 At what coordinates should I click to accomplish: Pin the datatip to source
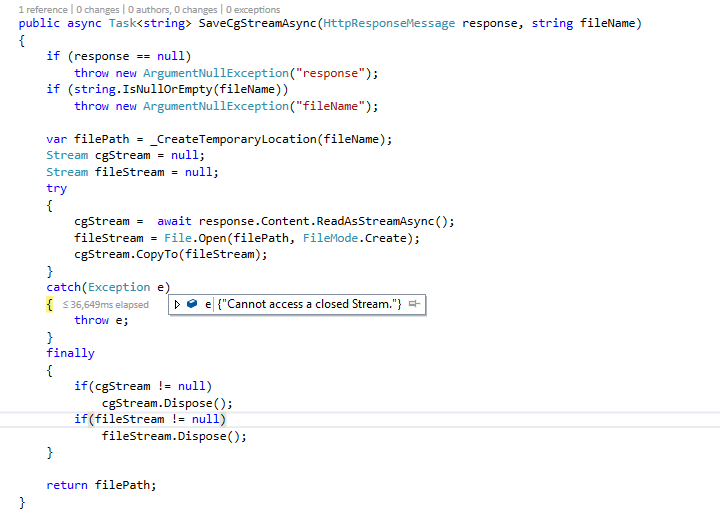point(413,304)
